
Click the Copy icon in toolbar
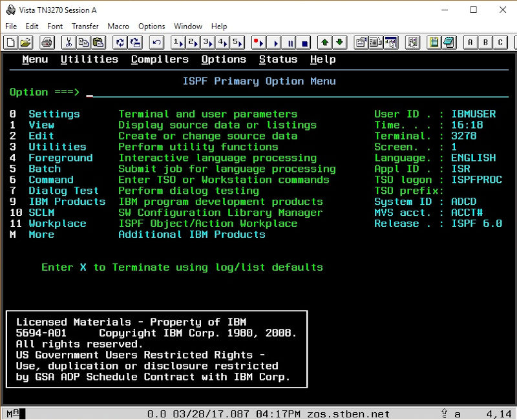coord(83,43)
